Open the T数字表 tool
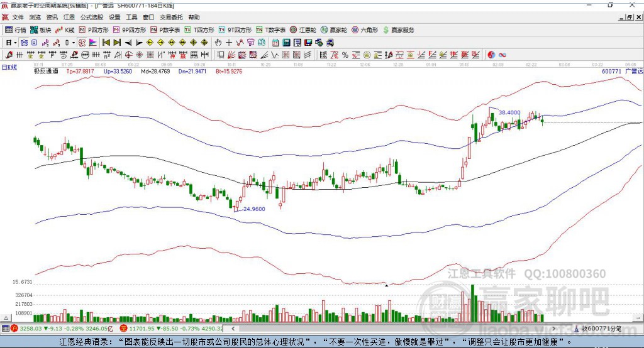 coord(270,30)
